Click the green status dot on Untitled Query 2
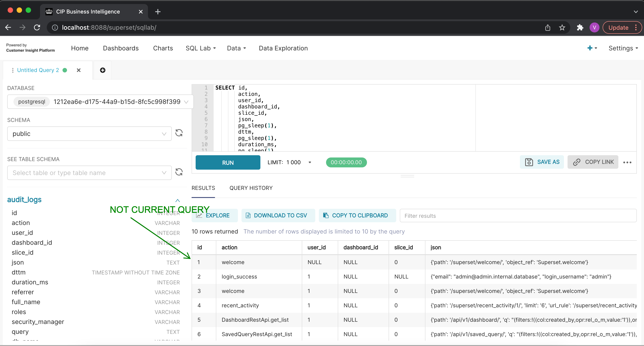Screen dimensions: 644x346 (x=65, y=70)
